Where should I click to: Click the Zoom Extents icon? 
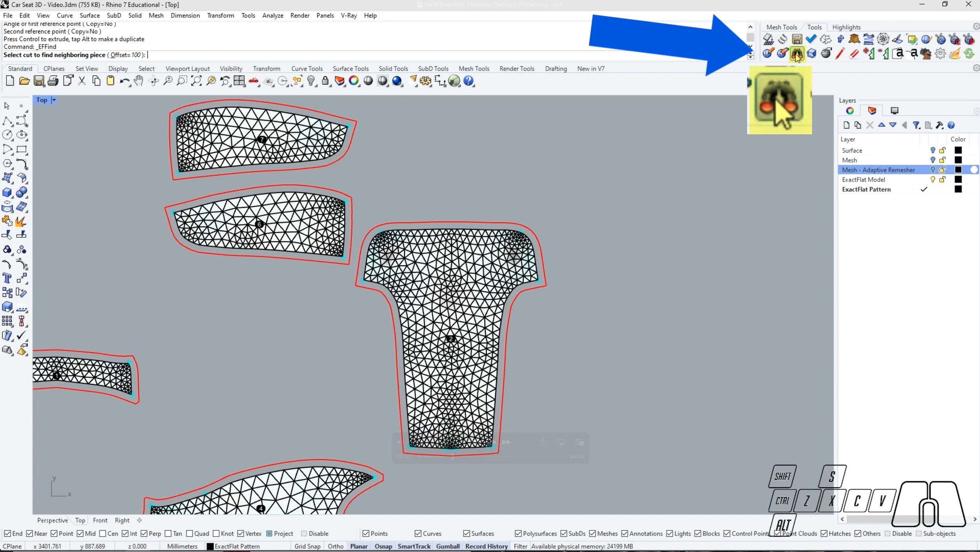click(196, 81)
